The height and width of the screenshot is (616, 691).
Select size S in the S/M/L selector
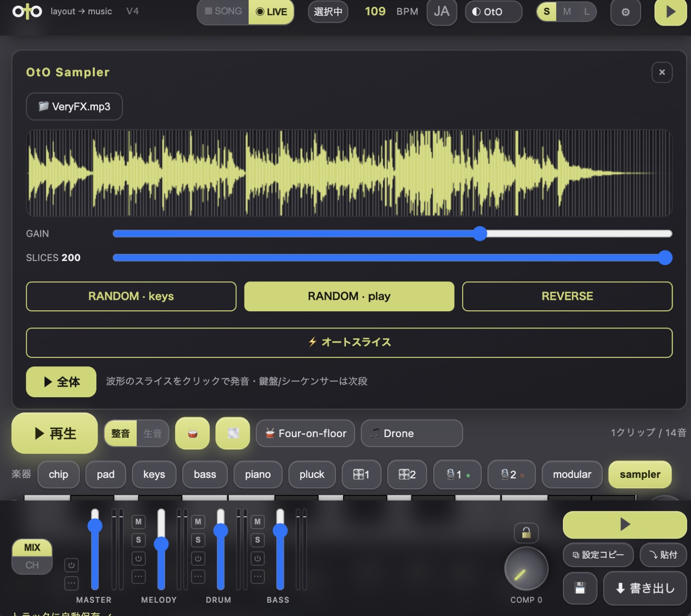[x=547, y=12]
